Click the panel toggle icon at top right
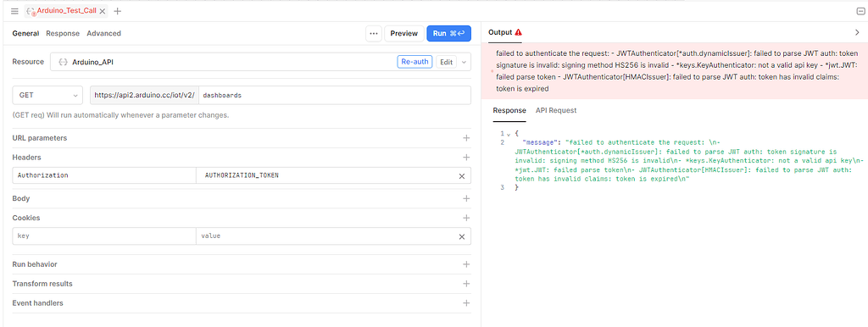The height and width of the screenshot is (327, 868). 860,11
